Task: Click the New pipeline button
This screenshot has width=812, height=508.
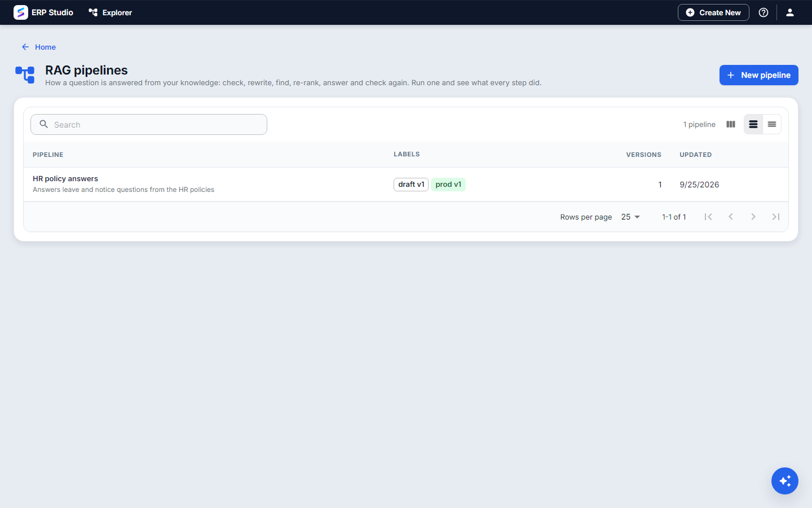Action: [759, 75]
